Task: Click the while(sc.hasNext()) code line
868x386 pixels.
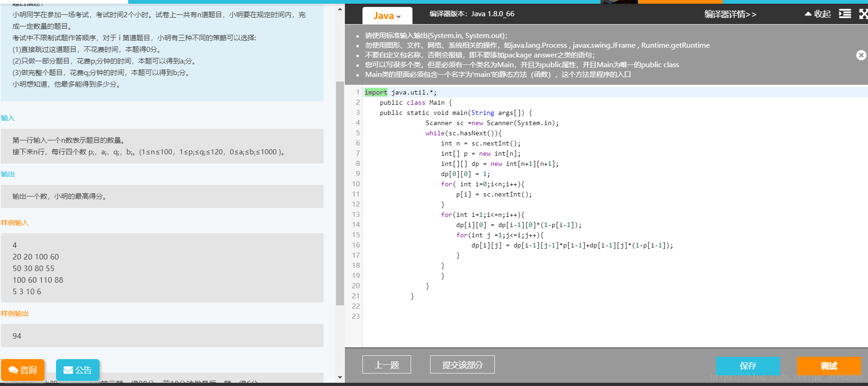Action: pos(463,133)
